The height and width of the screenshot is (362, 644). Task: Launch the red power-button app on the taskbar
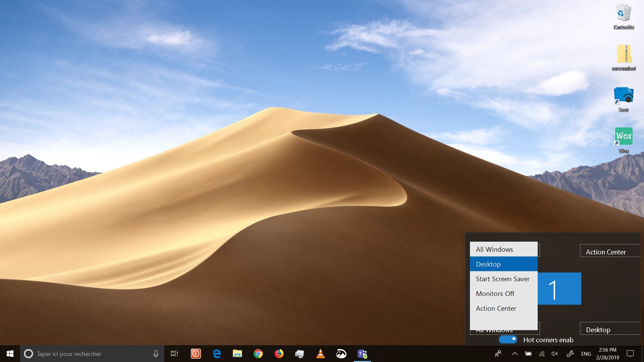[x=196, y=354]
